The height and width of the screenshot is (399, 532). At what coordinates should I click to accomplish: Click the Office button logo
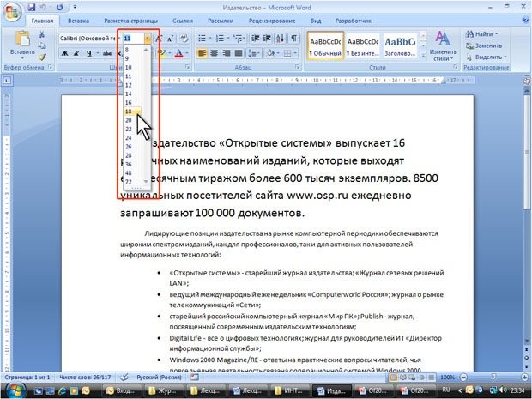[12, 11]
